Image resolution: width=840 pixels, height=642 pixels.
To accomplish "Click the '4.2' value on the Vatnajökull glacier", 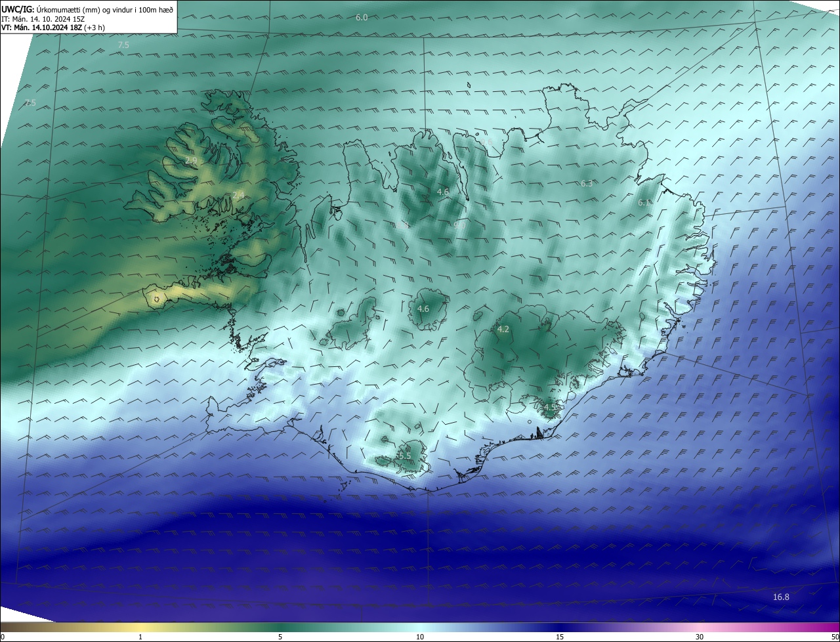I will click(x=503, y=329).
